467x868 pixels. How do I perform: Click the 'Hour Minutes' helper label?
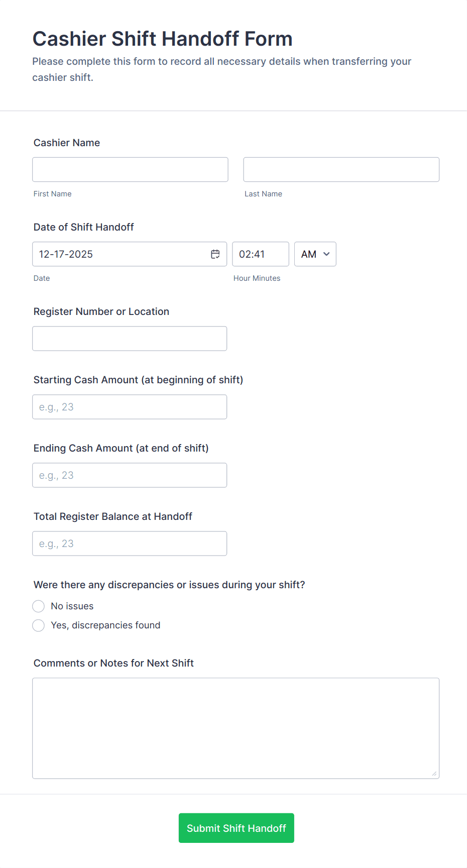(257, 278)
